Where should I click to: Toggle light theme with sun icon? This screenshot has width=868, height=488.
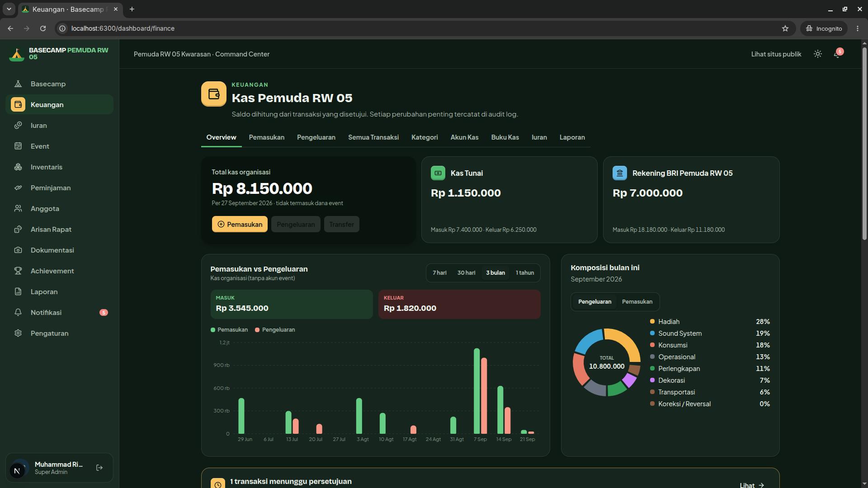818,54
